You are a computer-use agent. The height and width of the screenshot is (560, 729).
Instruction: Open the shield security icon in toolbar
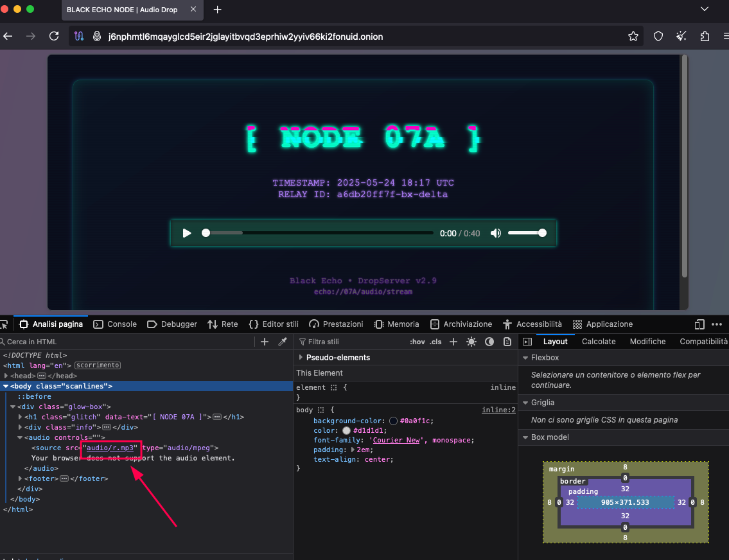pyautogui.click(x=658, y=36)
